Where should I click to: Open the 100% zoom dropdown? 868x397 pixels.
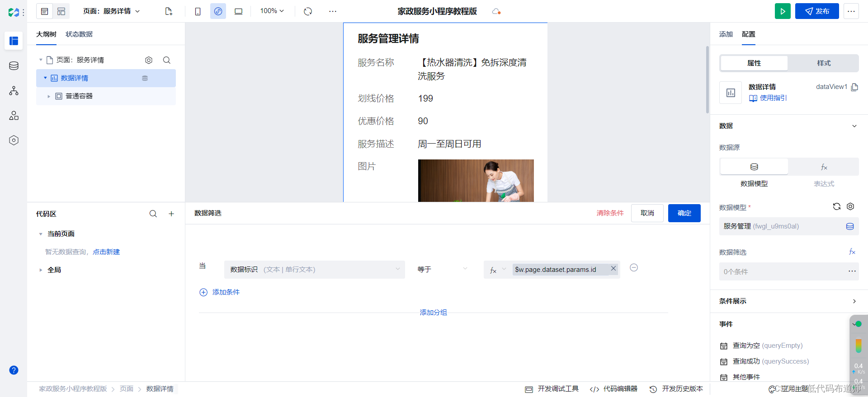(x=272, y=11)
